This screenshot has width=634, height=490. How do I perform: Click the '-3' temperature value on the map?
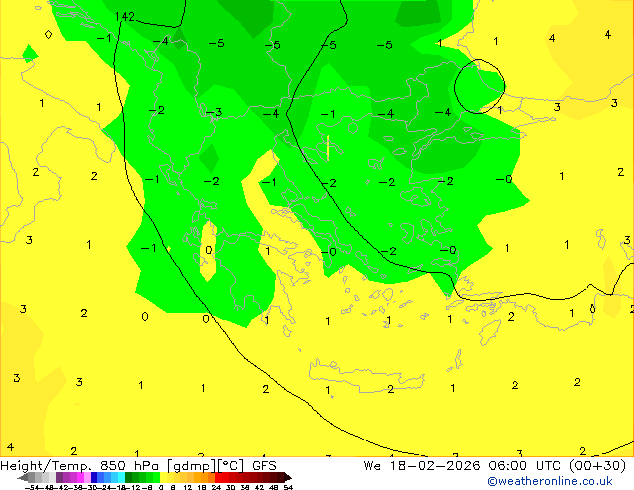tap(214, 112)
